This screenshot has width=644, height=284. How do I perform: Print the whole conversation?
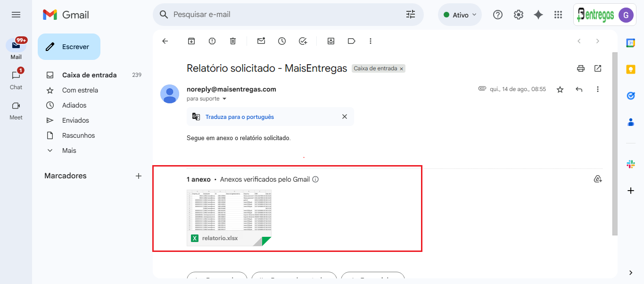click(x=581, y=68)
